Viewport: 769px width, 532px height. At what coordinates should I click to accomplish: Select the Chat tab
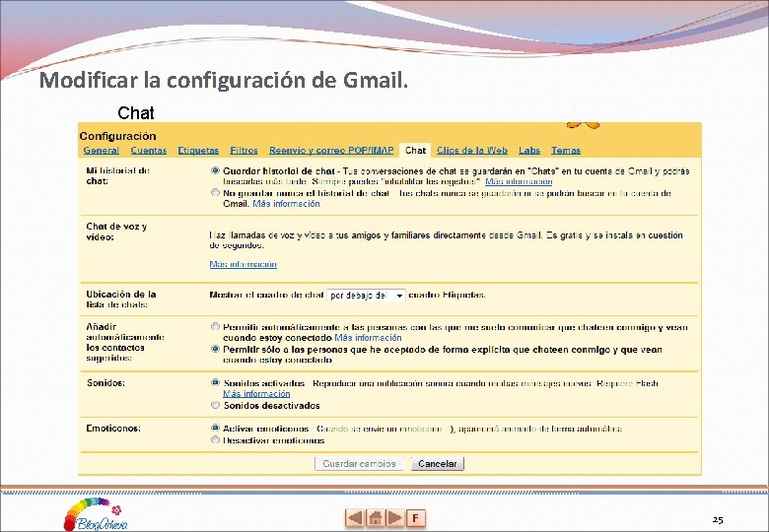pos(415,151)
